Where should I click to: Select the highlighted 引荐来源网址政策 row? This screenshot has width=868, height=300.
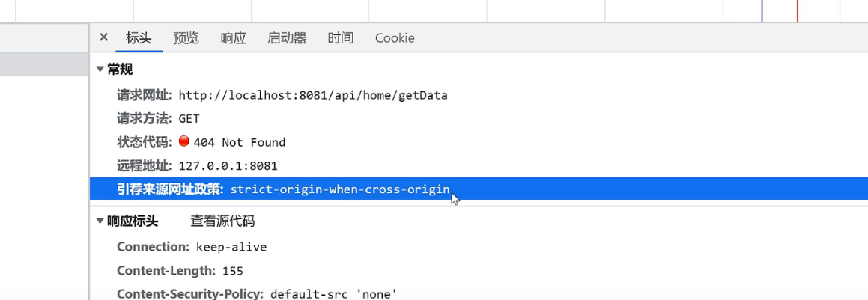(x=479, y=189)
